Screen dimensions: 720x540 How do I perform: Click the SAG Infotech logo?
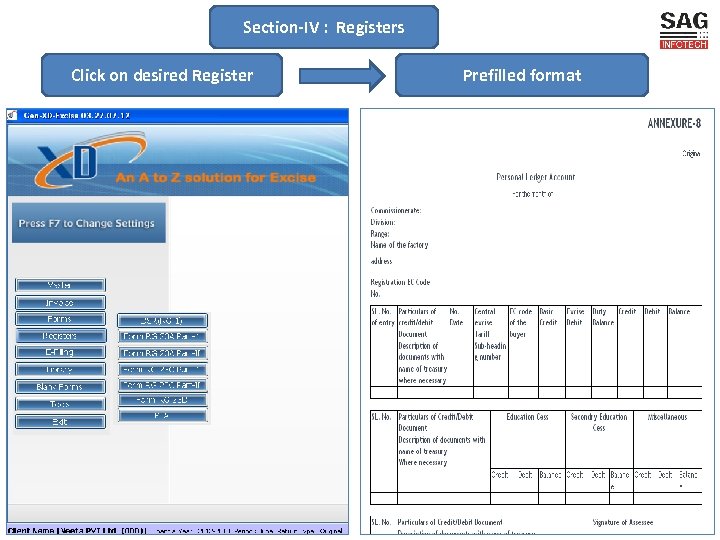click(684, 31)
